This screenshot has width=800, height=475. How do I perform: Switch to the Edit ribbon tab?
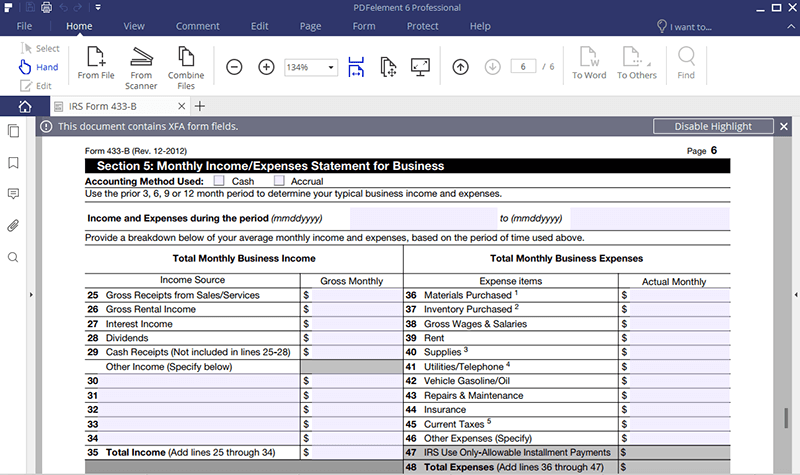point(259,26)
